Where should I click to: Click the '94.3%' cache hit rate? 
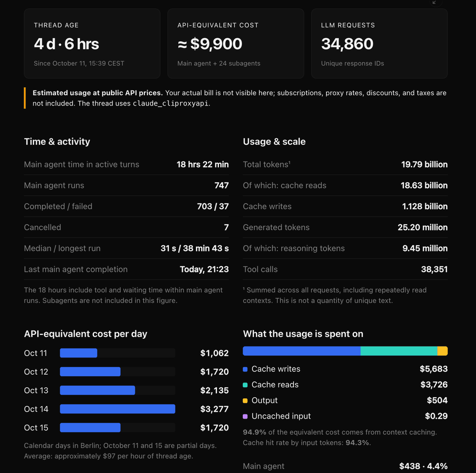357,443
